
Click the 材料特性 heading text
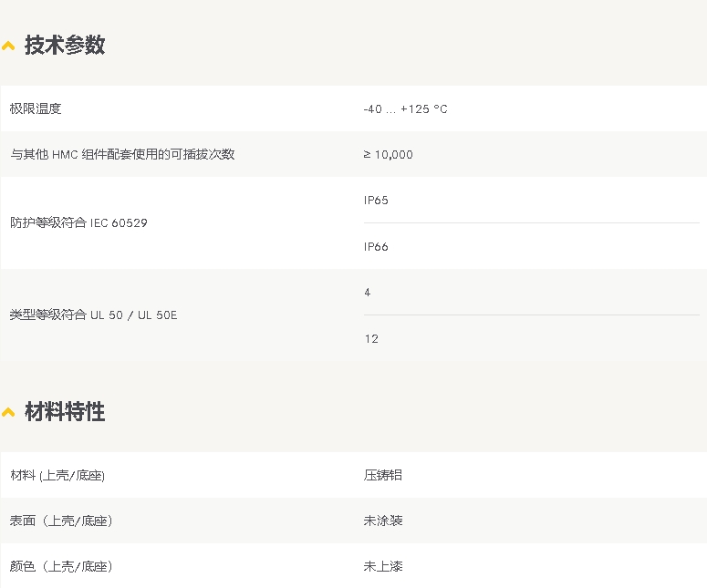tap(65, 412)
